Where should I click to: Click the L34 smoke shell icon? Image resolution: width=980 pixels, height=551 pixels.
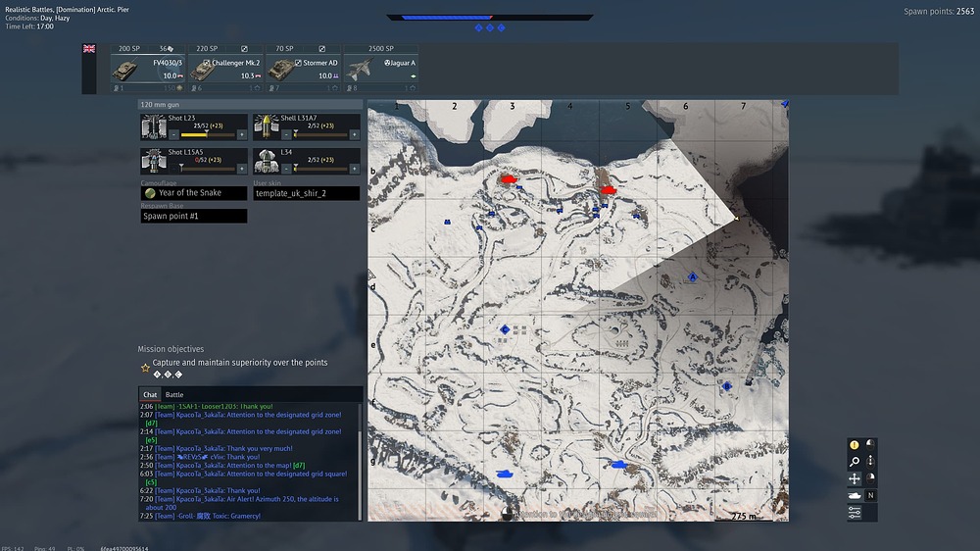[x=266, y=160]
